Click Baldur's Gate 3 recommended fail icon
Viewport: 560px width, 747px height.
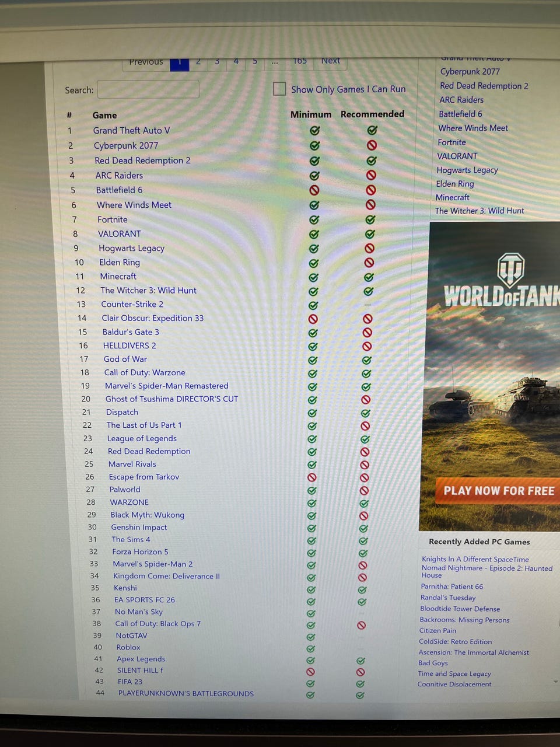click(367, 332)
